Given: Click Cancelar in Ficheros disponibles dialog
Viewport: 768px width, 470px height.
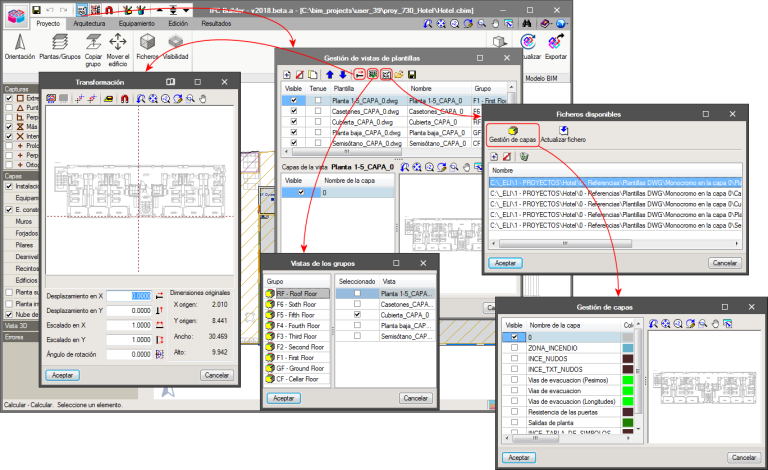Looking at the screenshot, I should (724, 263).
